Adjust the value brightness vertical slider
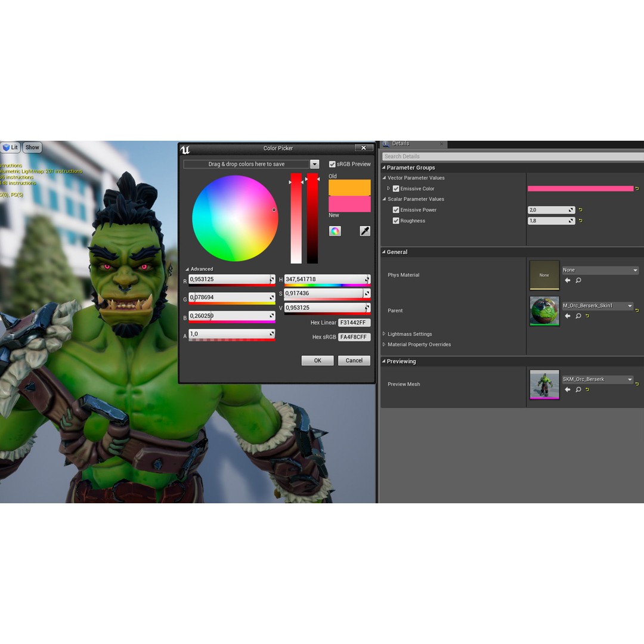The width and height of the screenshot is (644, 644). 312,218
